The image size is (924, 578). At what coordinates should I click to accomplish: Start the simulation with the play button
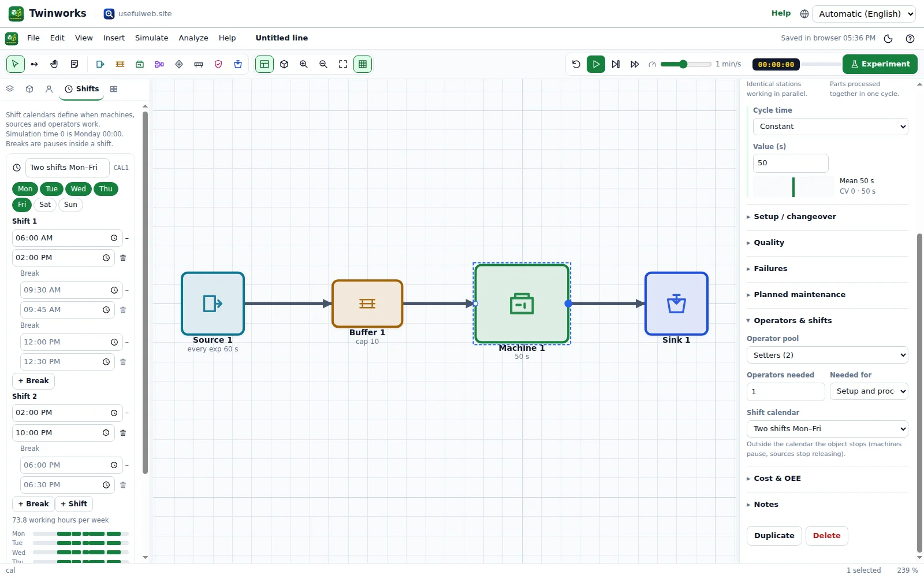pos(596,64)
